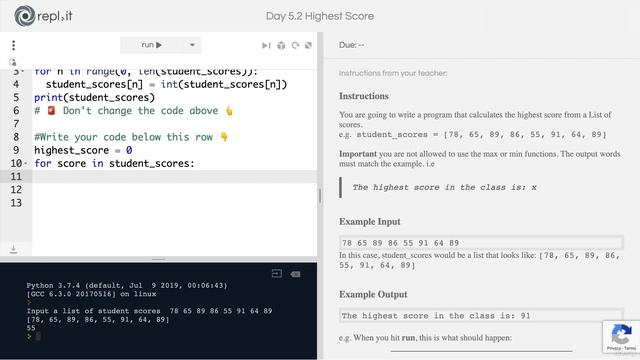Image resolution: width=640 pixels, height=360 pixels.
Task: Click the console input redirect icon
Action: pos(277,273)
